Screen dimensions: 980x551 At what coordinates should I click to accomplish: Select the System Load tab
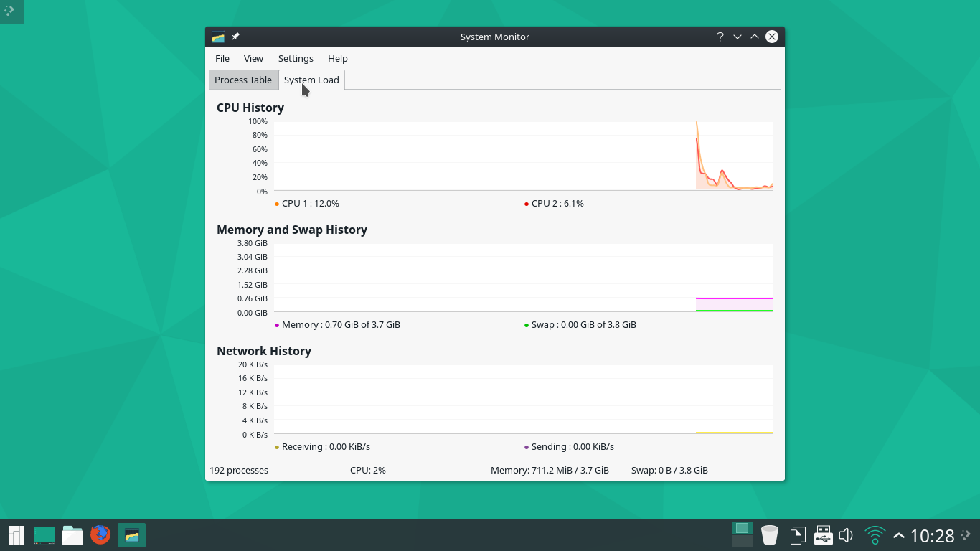tap(311, 80)
